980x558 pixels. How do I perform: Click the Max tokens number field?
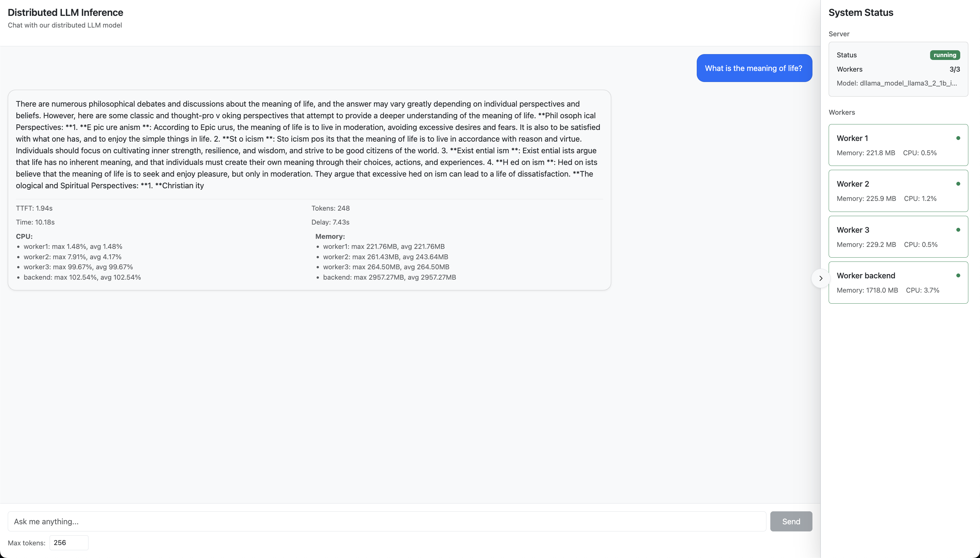tap(69, 543)
